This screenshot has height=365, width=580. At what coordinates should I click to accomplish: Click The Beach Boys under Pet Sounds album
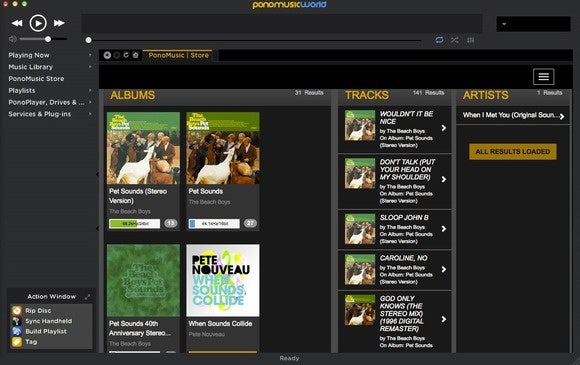[209, 202]
